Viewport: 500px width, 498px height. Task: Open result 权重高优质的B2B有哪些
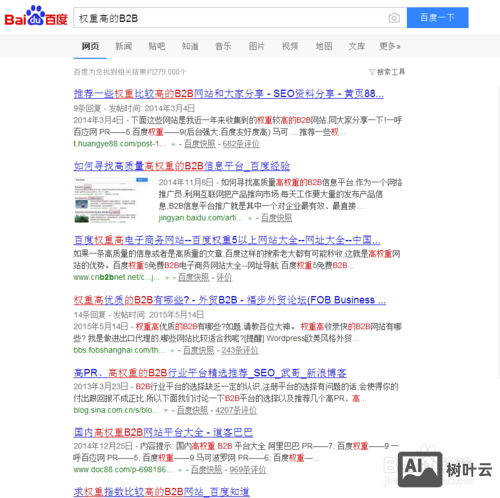click(230, 300)
